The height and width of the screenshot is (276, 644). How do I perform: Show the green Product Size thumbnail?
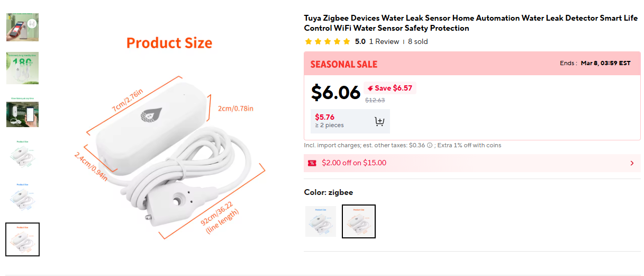pyautogui.click(x=22, y=154)
